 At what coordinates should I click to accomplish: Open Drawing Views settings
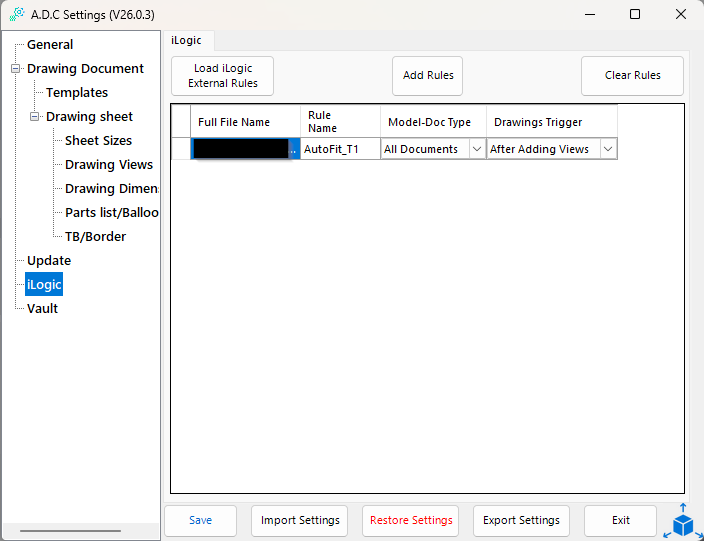[x=109, y=165]
